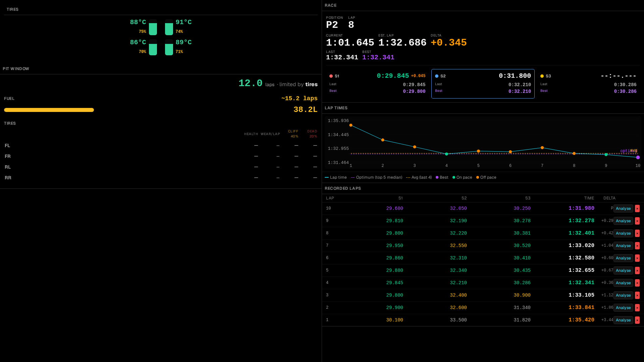The height and width of the screenshot is (362, 644).
Task: Analyse lap 2 timed 1:33.841
Action: click(x=623, y=308)
